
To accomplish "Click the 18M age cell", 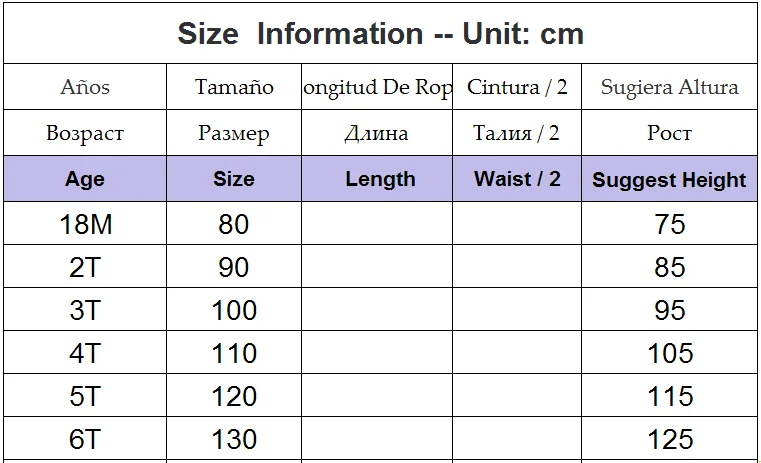I will (x=85, y=223).
